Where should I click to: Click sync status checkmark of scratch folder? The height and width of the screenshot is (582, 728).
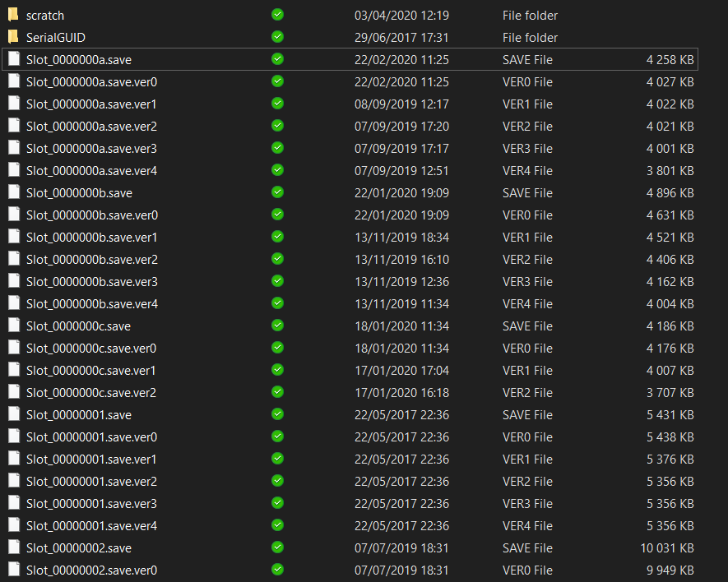[278, 15]
